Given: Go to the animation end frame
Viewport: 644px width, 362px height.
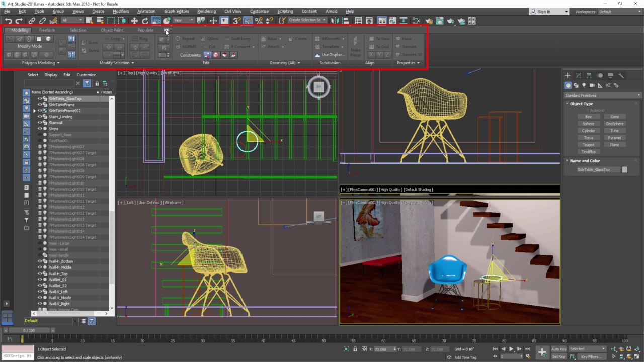Looking at the screenshot, I should coord(528,349).
